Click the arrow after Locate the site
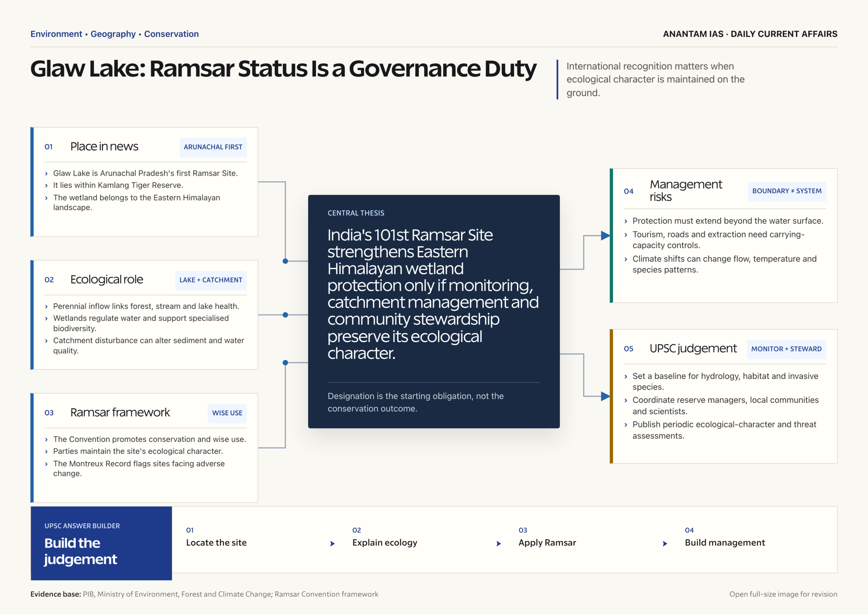The height and width of the screenshot is (614, 868). coord(332,544)
